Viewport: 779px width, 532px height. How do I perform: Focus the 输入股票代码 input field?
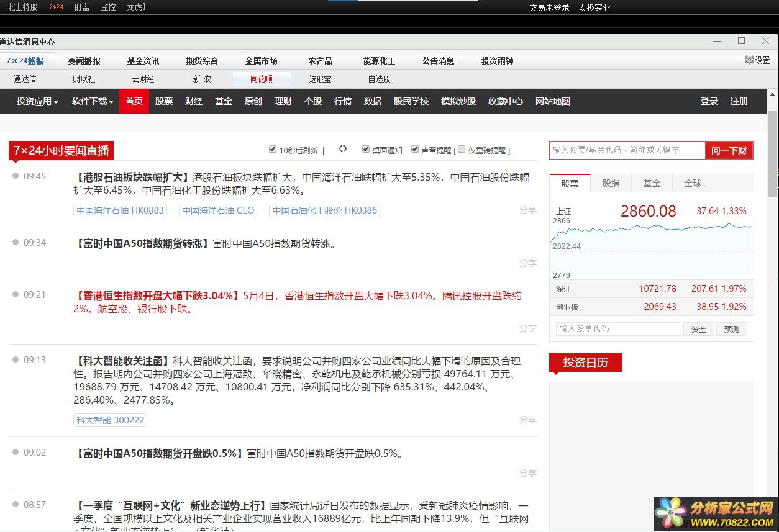pyautogui.click(x=619, y=329)
